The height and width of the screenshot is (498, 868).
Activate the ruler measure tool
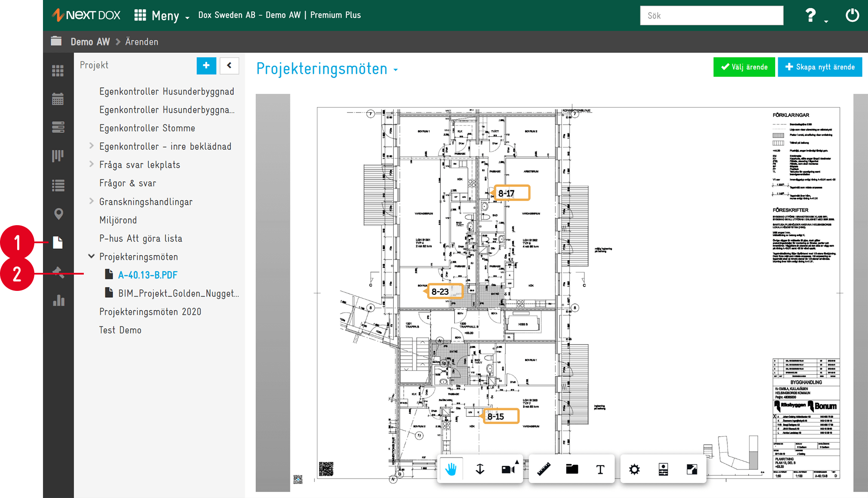pyautogui.click(x=544, y=469)
